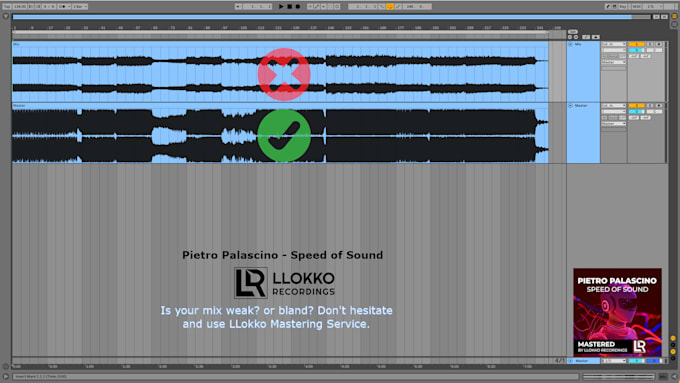680x383 pixels.
Task: Open Master audio track input type dropdown
Action: (x=614, y=105)
